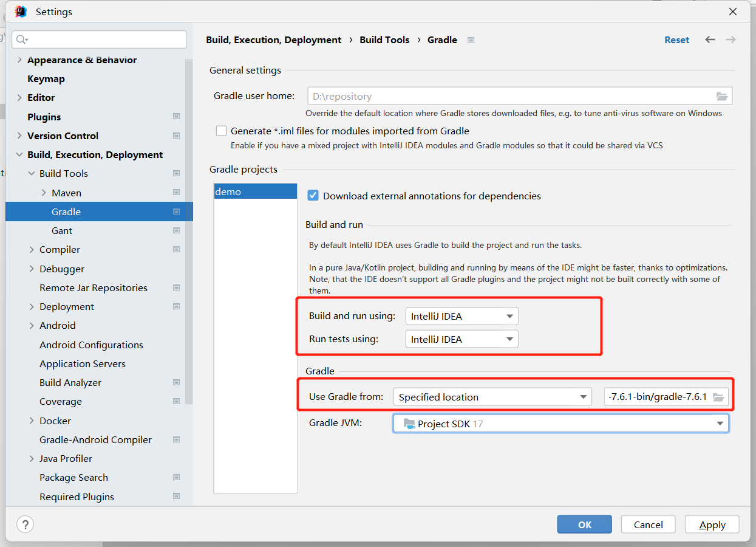Open Gant settings in the tree
This screenshot has height=547, width=756.
point(62,231)
